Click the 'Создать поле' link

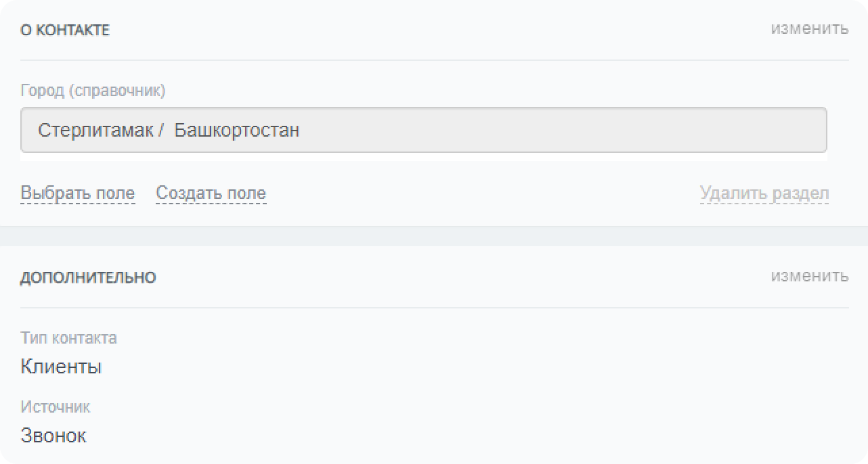[x=211, y=193]
